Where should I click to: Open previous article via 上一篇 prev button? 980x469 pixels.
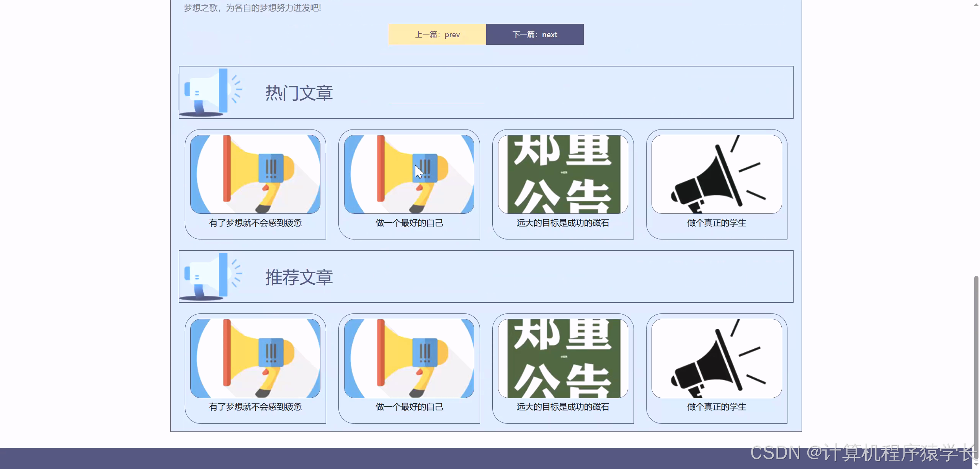click(437, 34)
